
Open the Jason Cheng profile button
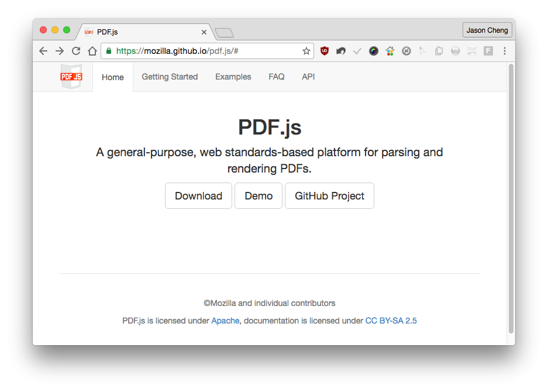point(487,30)
